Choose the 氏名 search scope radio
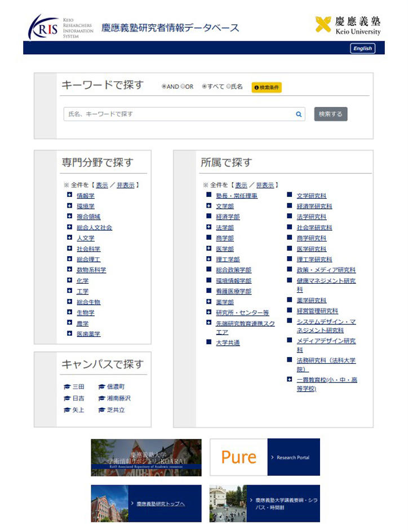Screen dimensions: 408x532 click(x=229, y=87)
